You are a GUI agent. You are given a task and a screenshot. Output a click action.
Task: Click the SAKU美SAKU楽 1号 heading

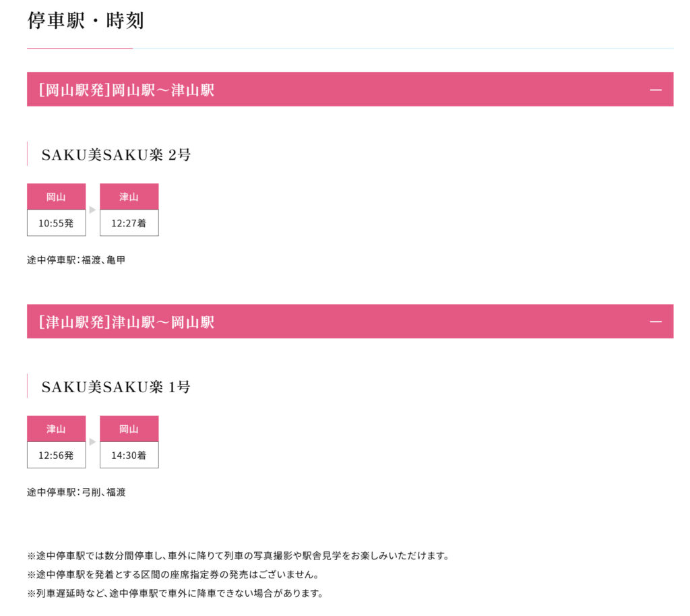116,387
